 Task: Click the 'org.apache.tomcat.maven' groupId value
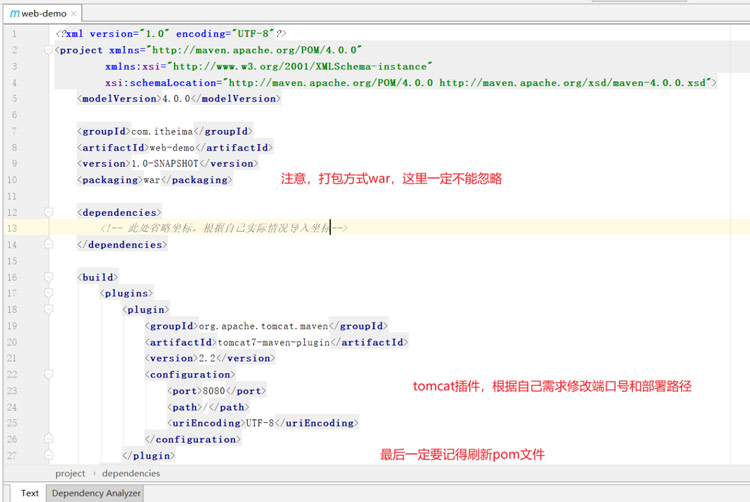pos(264,326)
